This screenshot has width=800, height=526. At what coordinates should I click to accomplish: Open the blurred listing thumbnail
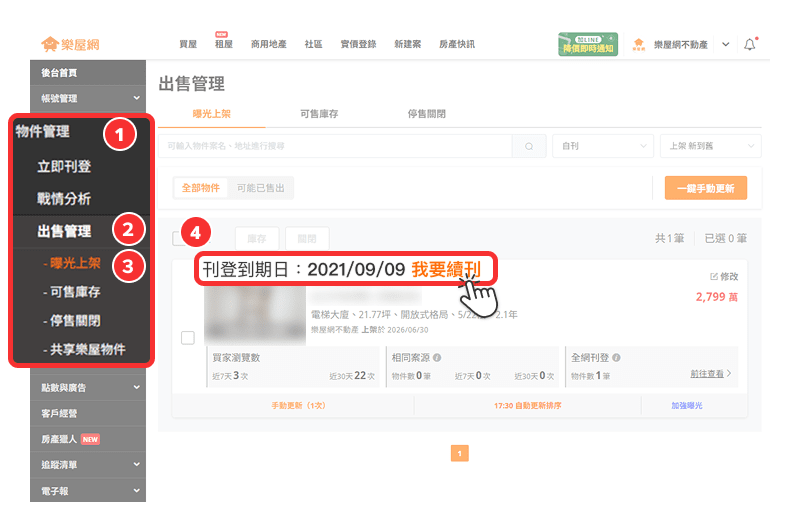tap(255, 315)
